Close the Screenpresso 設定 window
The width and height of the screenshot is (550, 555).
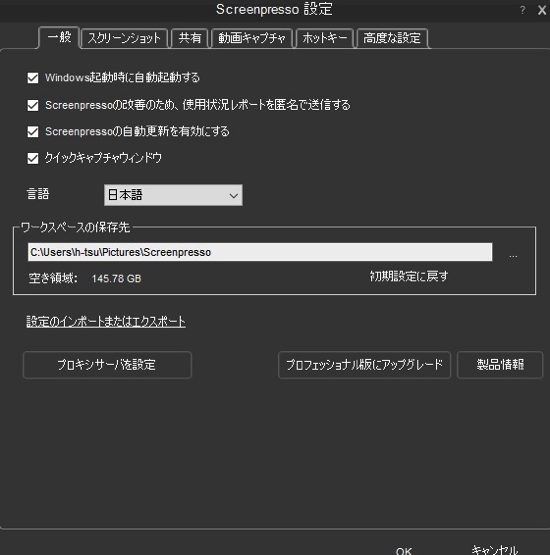point(542,10)
